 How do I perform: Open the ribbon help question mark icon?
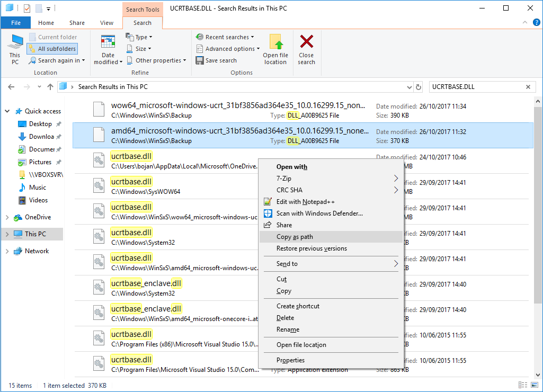537,22
